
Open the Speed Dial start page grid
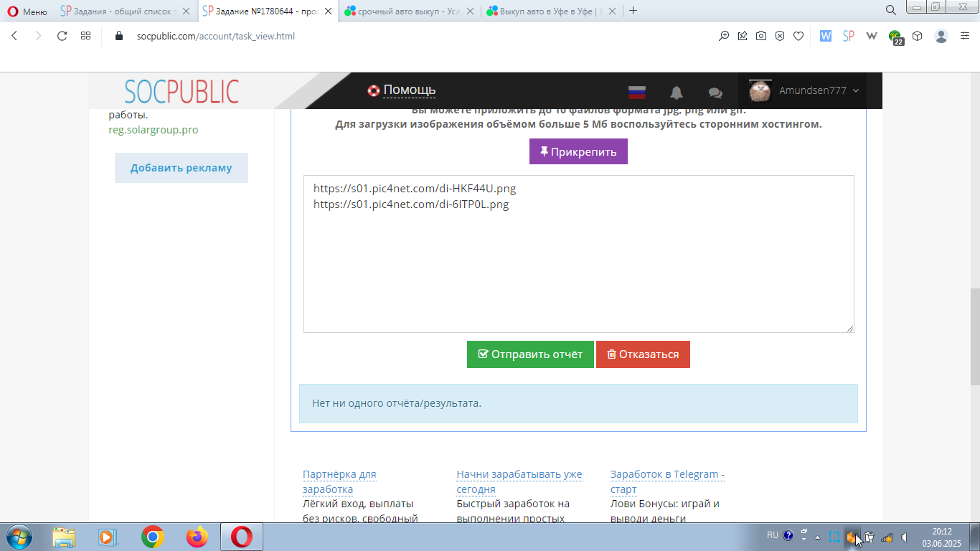click(x=85, y=36)
